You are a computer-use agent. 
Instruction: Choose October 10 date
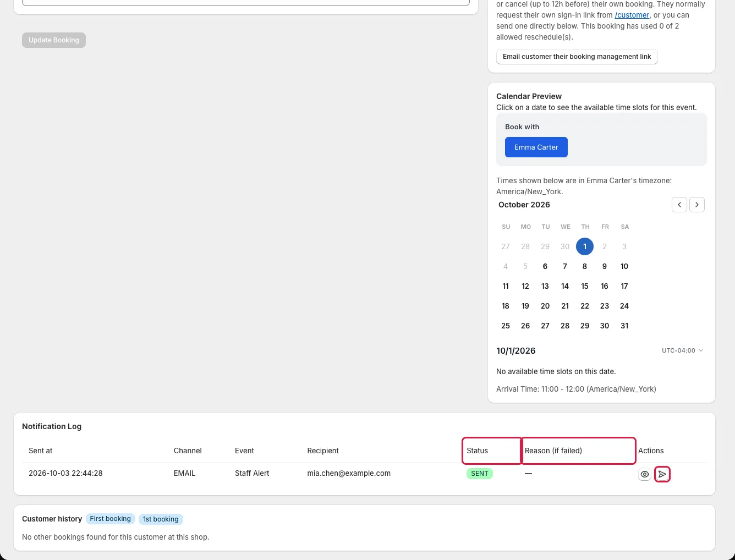[624, 266]
